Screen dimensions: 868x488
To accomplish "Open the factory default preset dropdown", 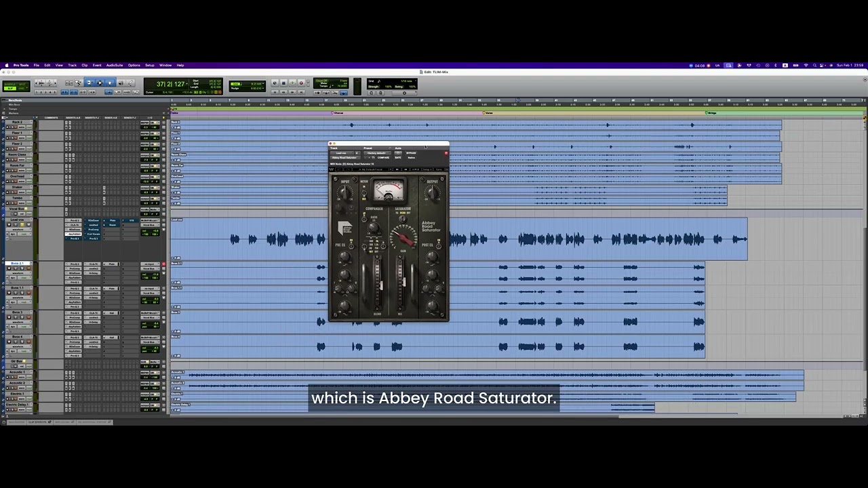I will 377,153.
